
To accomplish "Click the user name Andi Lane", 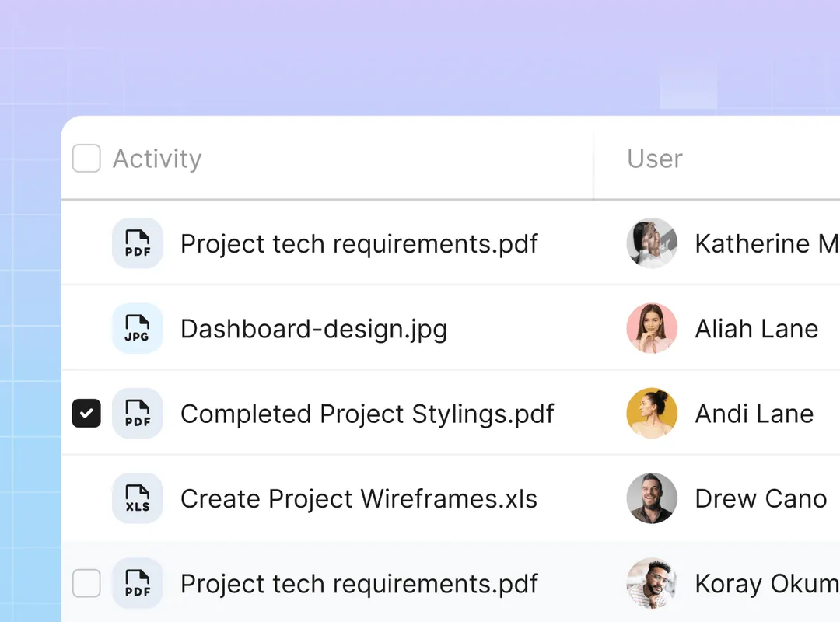I will [754, 414].
